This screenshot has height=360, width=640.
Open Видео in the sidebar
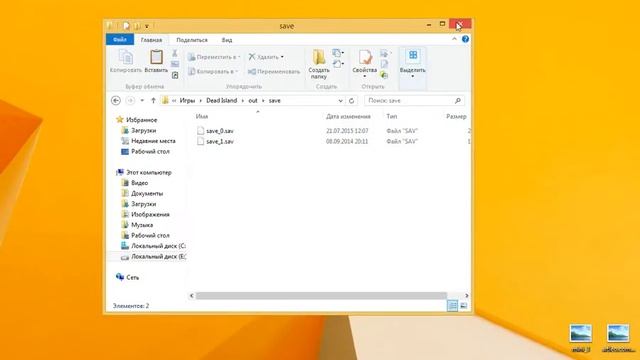click(139, 183)
